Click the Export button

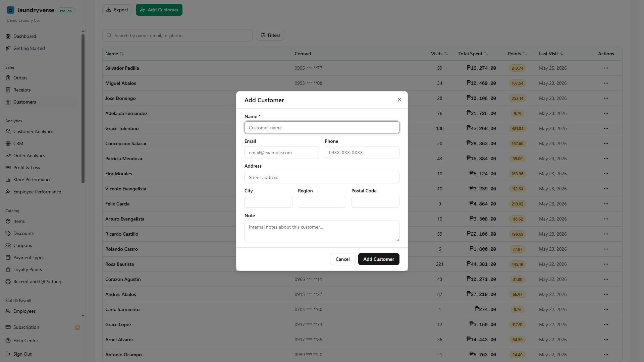click(x=117, y=10)
